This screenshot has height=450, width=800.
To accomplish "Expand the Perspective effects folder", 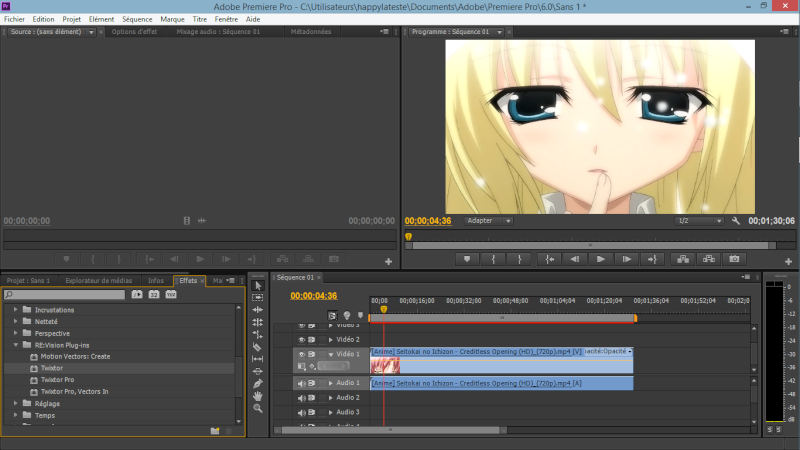I will [15, 333].
